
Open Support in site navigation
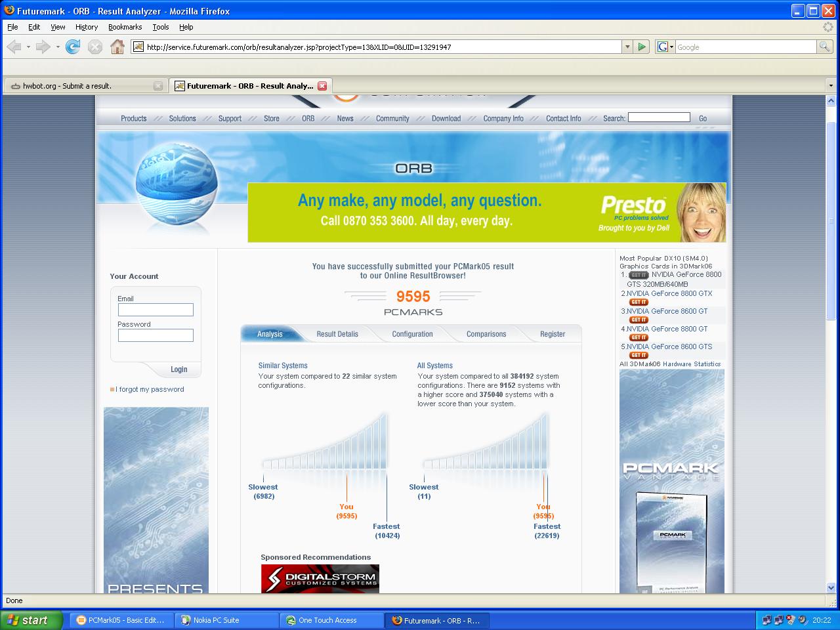click(x=230, y=119)
